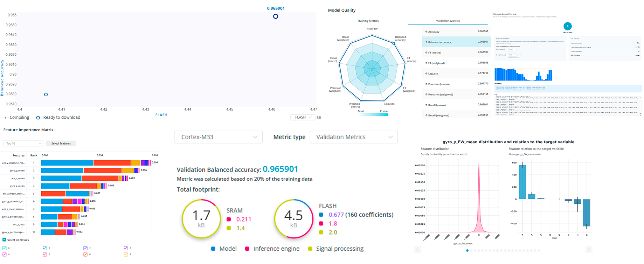The image size is (644, 264).
Task: Click the microphone 'Click to start' button
Action: pyautogui.click(x=567, y=26)
